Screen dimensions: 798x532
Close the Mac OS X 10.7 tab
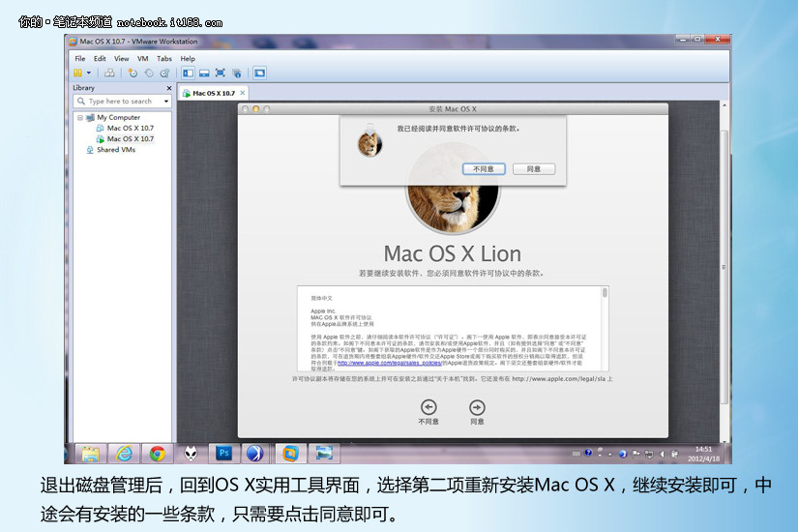tap(242, 93)
